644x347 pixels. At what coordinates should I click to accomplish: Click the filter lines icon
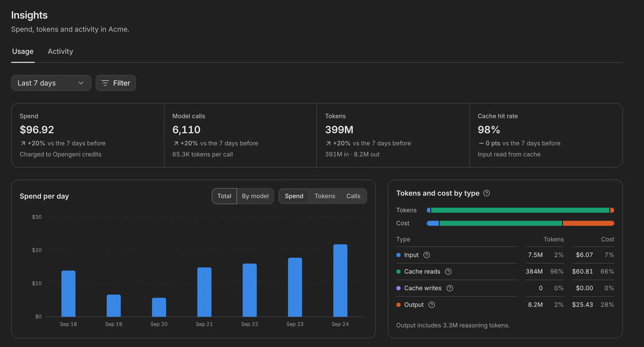coord(105,83)
